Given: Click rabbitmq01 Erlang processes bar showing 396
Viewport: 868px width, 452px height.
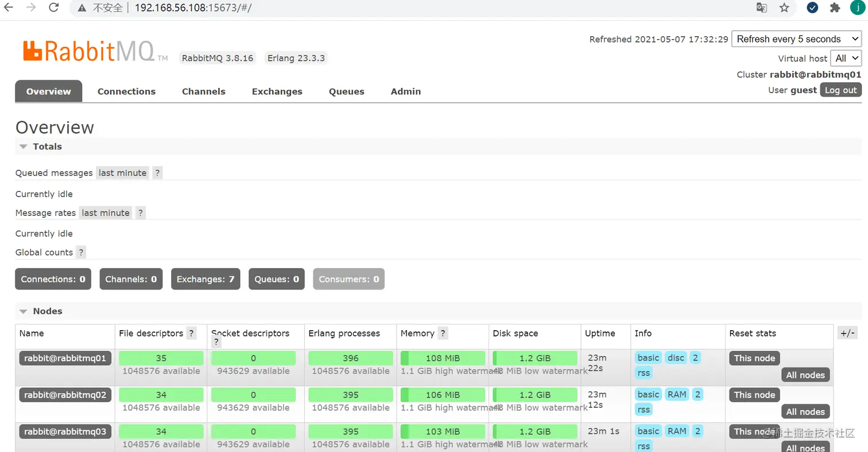Looking at the screenshot, I should pyautogui.click(x=351, y=358).
